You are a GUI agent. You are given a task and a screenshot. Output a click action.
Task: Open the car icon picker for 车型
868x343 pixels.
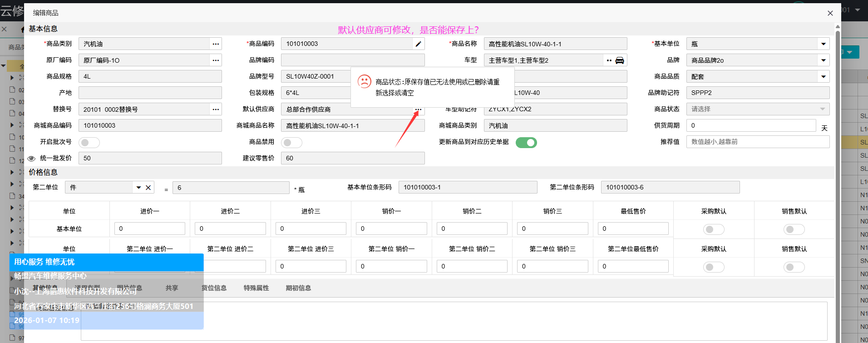click(x=620, y=60)
